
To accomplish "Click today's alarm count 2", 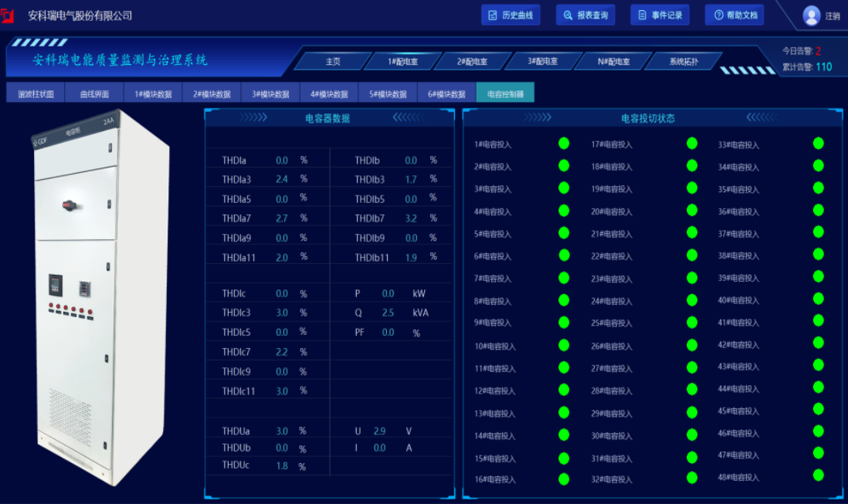I will tap(818, 51).
